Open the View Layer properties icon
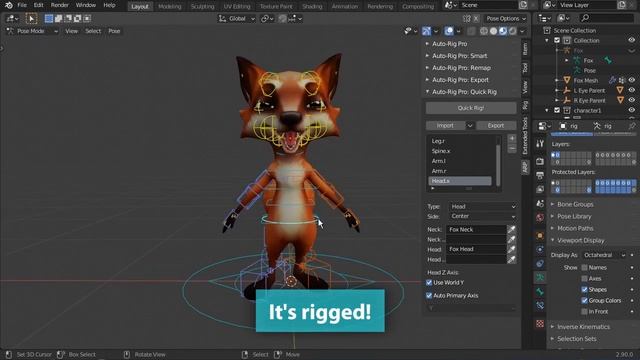This screenshot has width=640, height=360. point(540,189)
